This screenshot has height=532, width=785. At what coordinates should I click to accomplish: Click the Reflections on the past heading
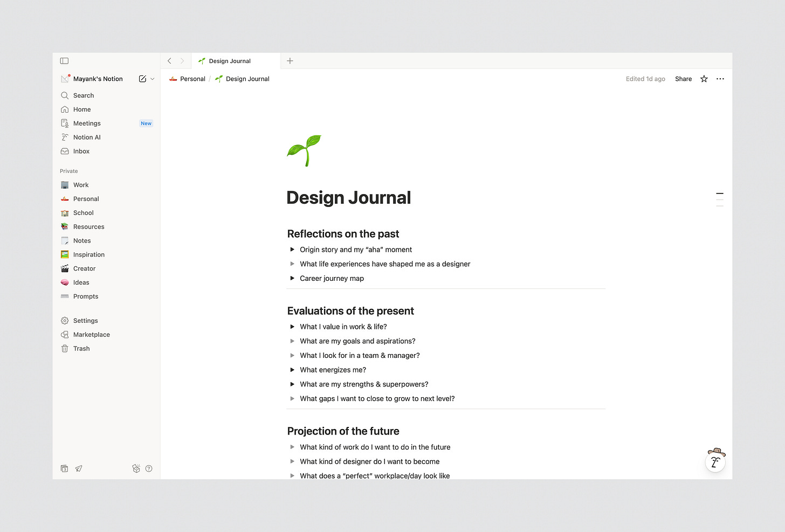(x=343, y=234)
